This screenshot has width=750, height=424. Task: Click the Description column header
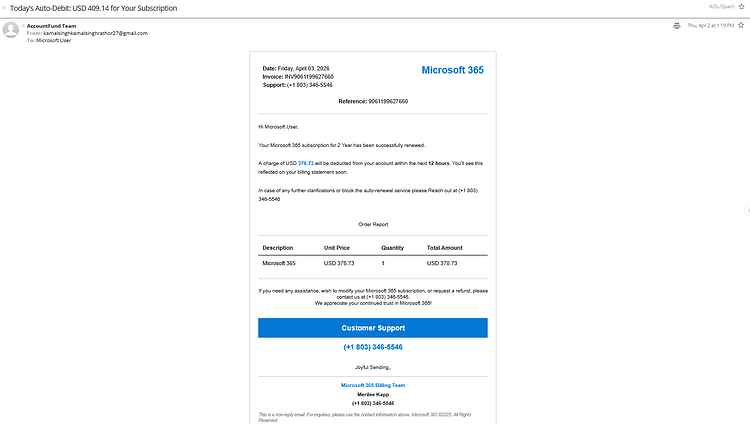tap(277, 248)
